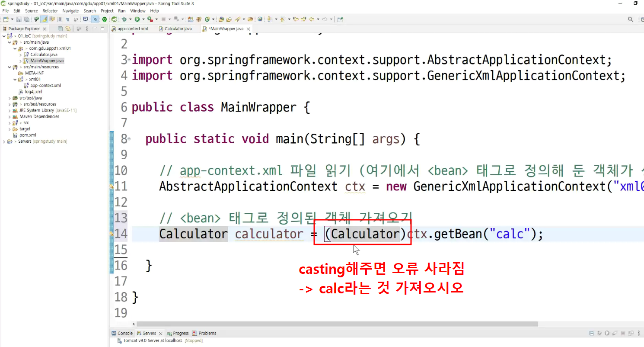Maximize the Package Explorer panel

102,29
